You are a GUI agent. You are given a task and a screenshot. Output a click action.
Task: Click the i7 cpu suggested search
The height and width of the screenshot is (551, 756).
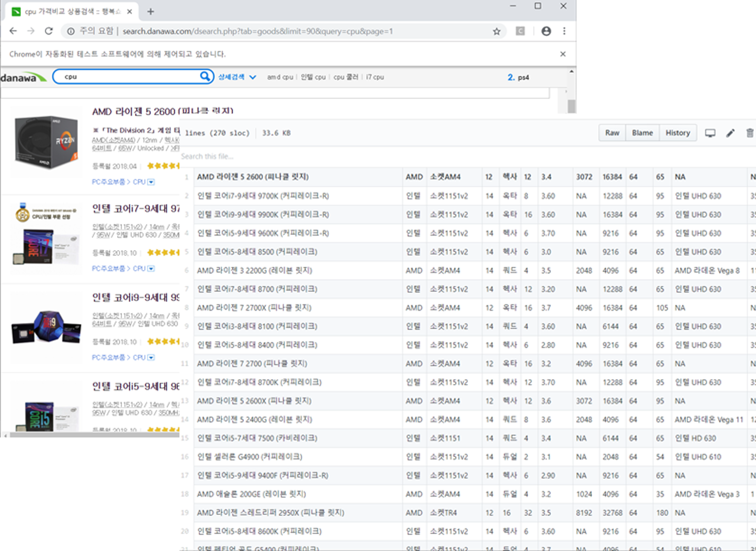tap(375, 77)
